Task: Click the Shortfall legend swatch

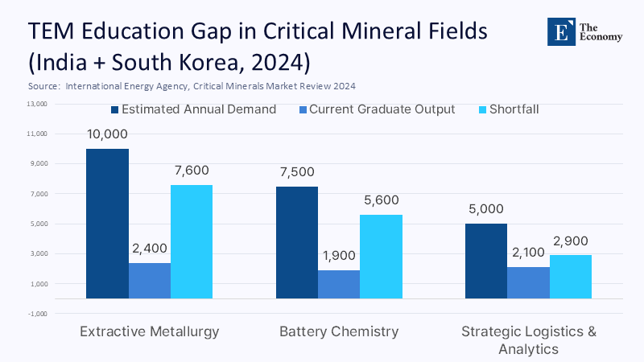Action: pos(483,109)
